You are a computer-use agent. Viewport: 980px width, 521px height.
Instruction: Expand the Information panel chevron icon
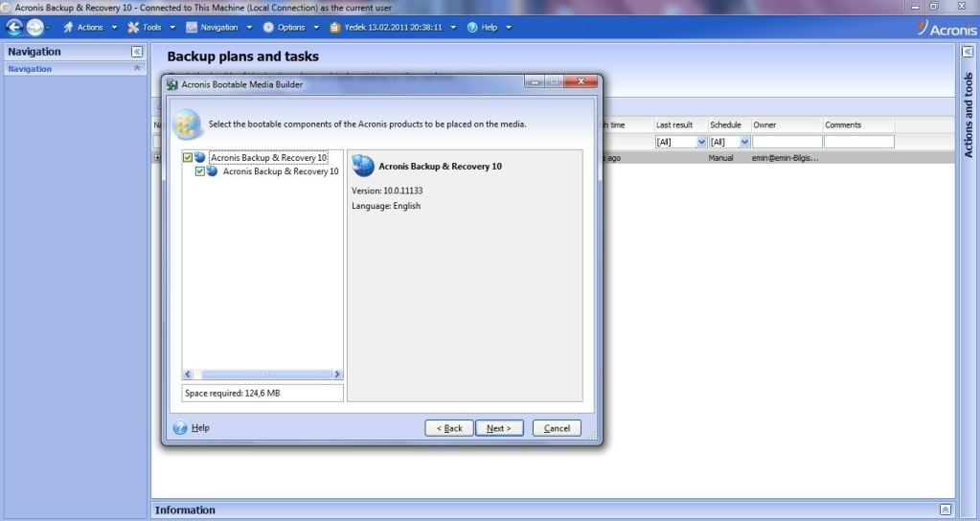tap(945, 510)
